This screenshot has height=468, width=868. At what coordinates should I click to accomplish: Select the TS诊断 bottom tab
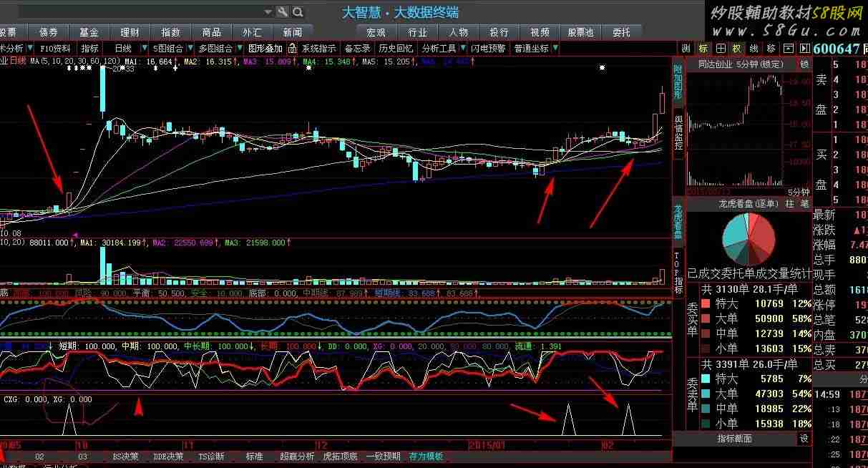coord(210,457)
